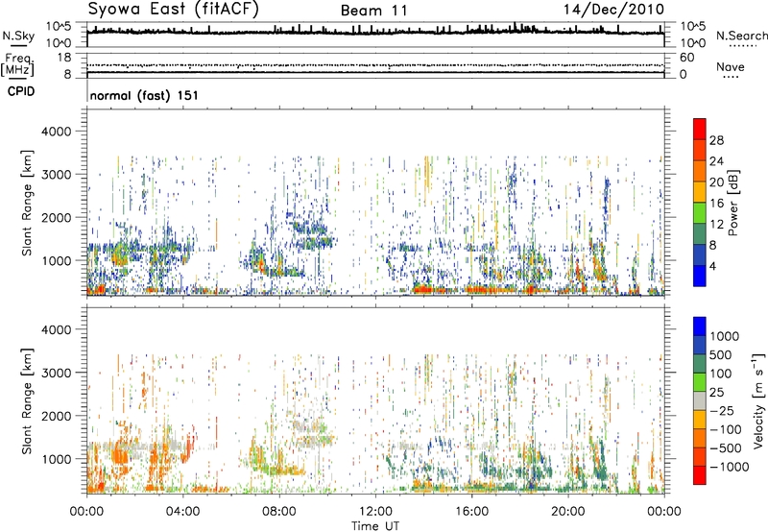This screenshot has height=532, width=768.
Task: Click the blue bottom of the power colorbar
Action: 700,276
